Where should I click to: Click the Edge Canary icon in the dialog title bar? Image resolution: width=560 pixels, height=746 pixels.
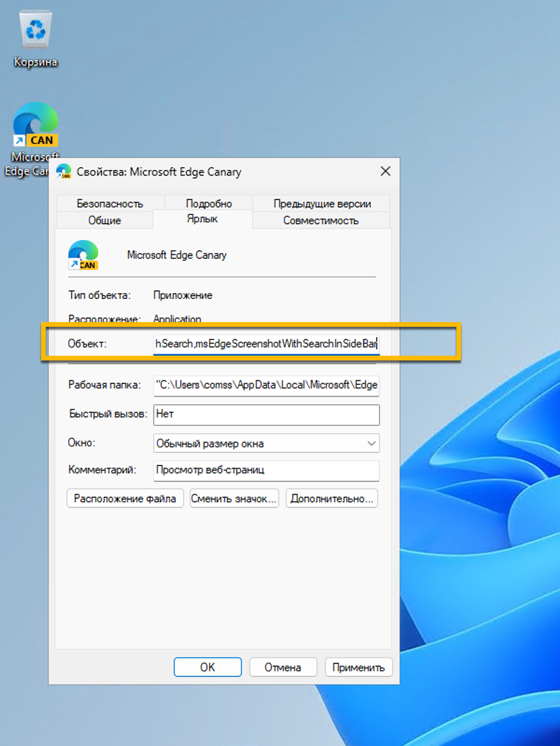[63, 171]
